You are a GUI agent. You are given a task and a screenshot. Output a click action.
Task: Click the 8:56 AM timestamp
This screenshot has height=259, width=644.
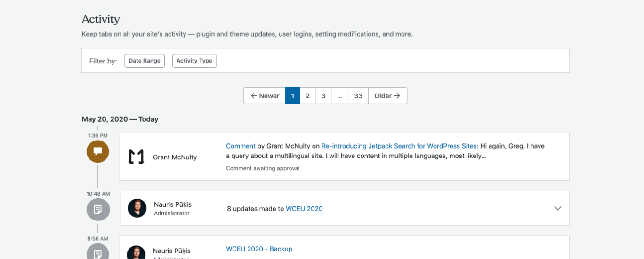(98, 239)
